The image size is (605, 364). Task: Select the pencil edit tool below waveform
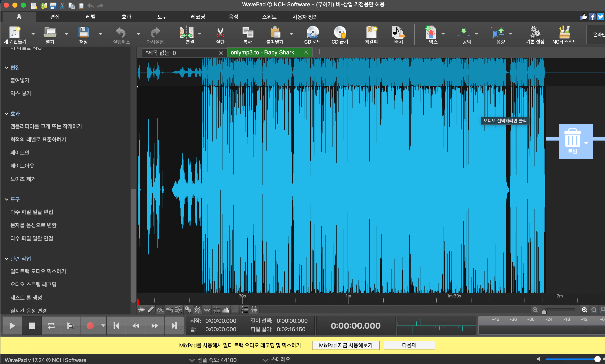point(151,310)
